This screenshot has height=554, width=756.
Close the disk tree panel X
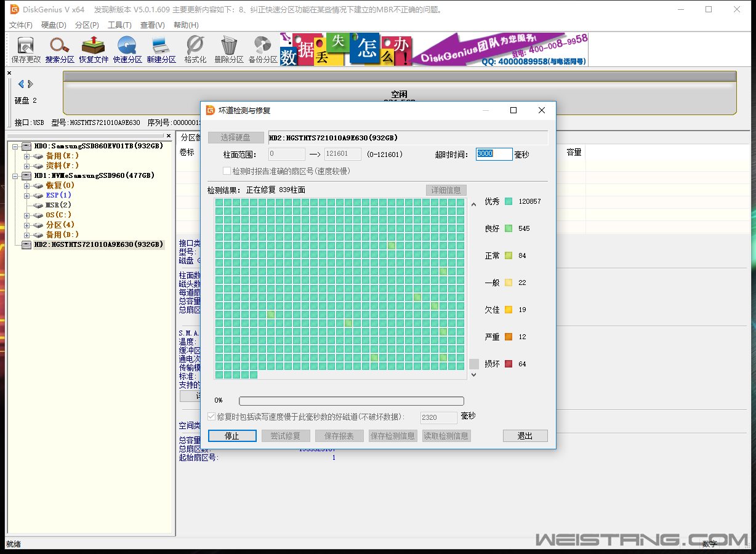pyautogui.click(x=169, y=135)
